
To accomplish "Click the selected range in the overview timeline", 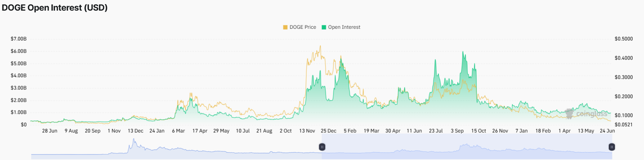I will pos(467,147).
